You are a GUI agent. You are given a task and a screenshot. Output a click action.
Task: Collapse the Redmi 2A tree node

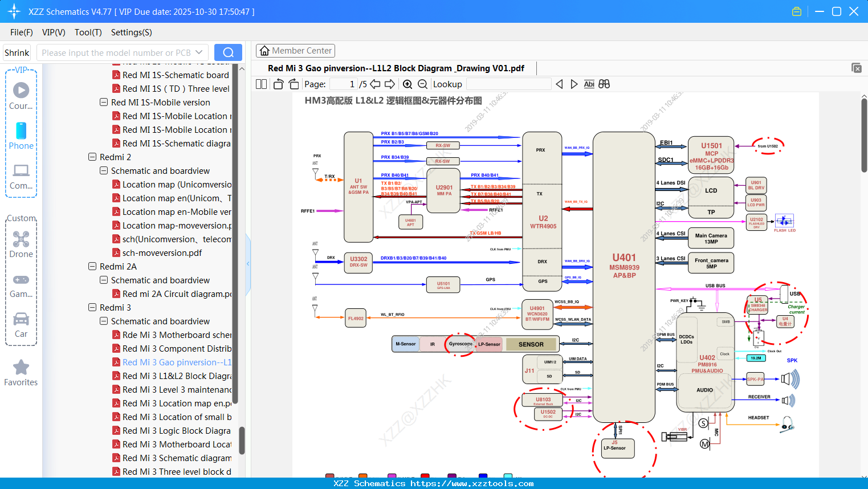tap(92, 266)
